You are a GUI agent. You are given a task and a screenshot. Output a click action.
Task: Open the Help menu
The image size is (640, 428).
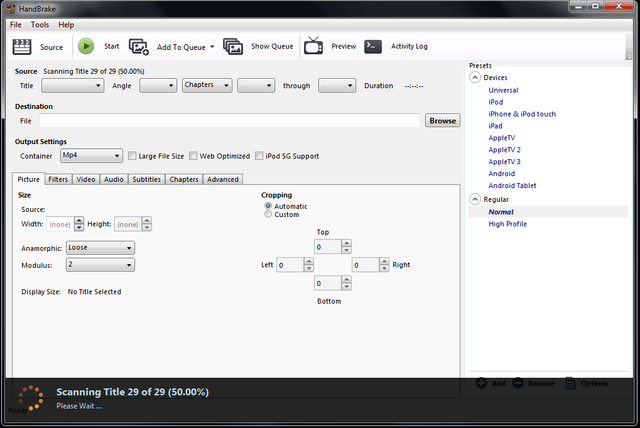[66, 25]
